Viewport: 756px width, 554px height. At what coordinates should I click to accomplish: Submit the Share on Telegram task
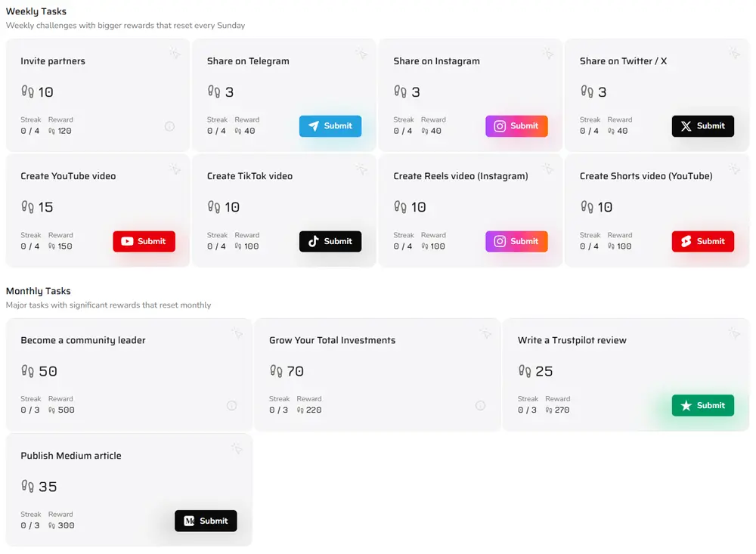point(330,126)
